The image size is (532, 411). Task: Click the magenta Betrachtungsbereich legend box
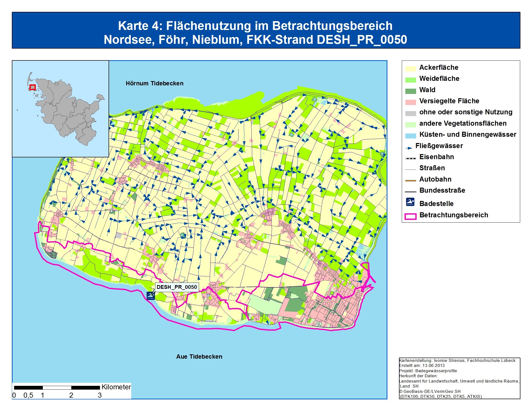point(411,217)
